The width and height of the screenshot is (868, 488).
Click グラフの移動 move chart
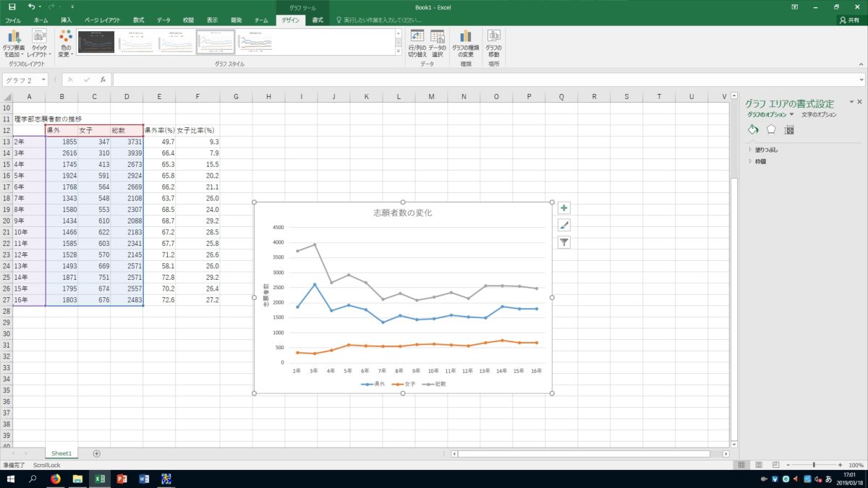pyautogui.click(x=493, y=43)
